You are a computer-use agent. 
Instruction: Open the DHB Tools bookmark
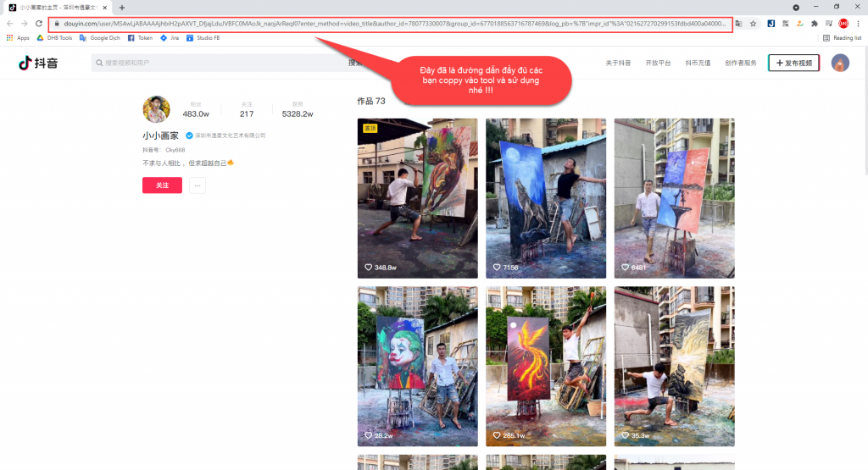(54, 37)
